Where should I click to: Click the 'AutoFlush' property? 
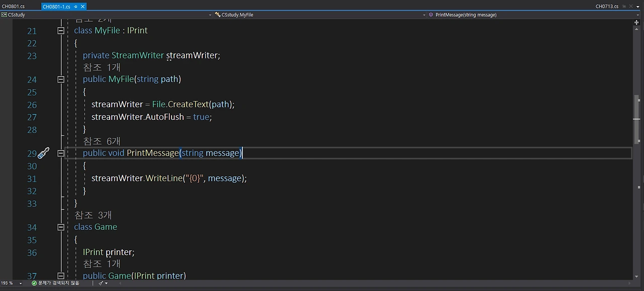click(x=165, y=117)
